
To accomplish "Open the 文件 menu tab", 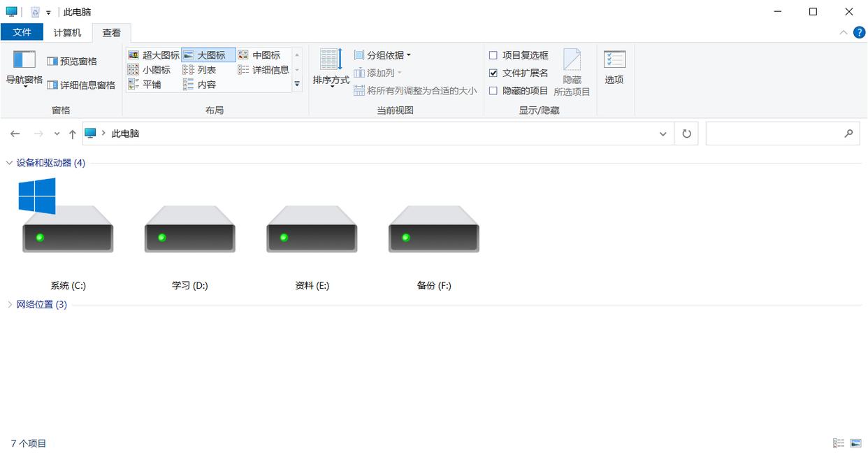I will click(22, 32).
